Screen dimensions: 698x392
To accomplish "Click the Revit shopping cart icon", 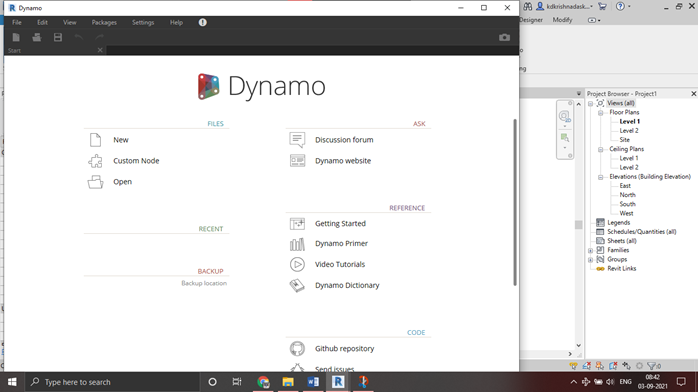I will (602, 6).
